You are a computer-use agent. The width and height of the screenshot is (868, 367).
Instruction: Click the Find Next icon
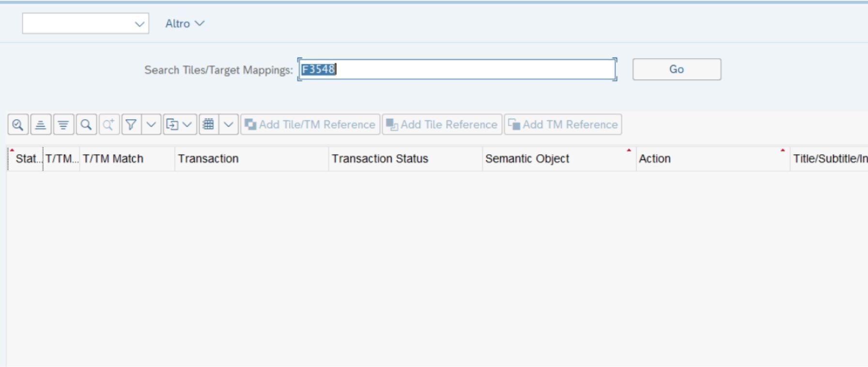click(x=109, y=125)
